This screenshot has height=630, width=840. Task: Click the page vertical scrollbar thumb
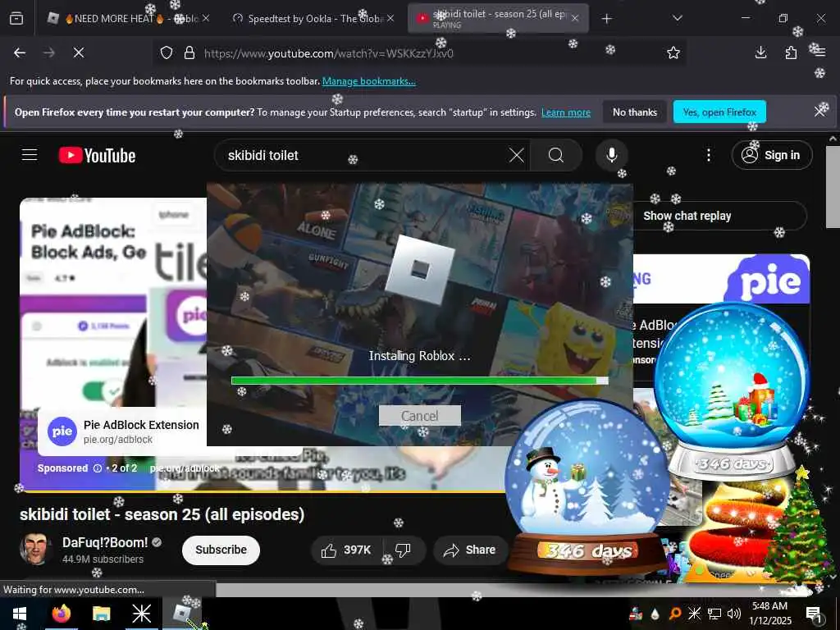[832, 186]
